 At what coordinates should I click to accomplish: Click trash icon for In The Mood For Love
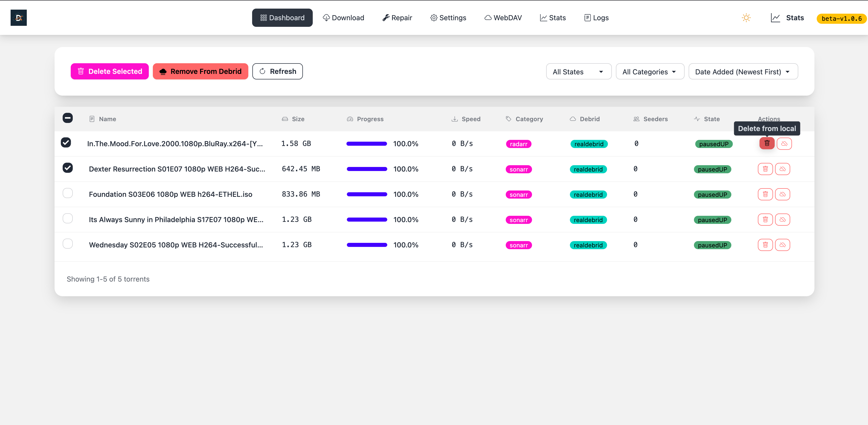pyautogui.click(x=767, y=143)
